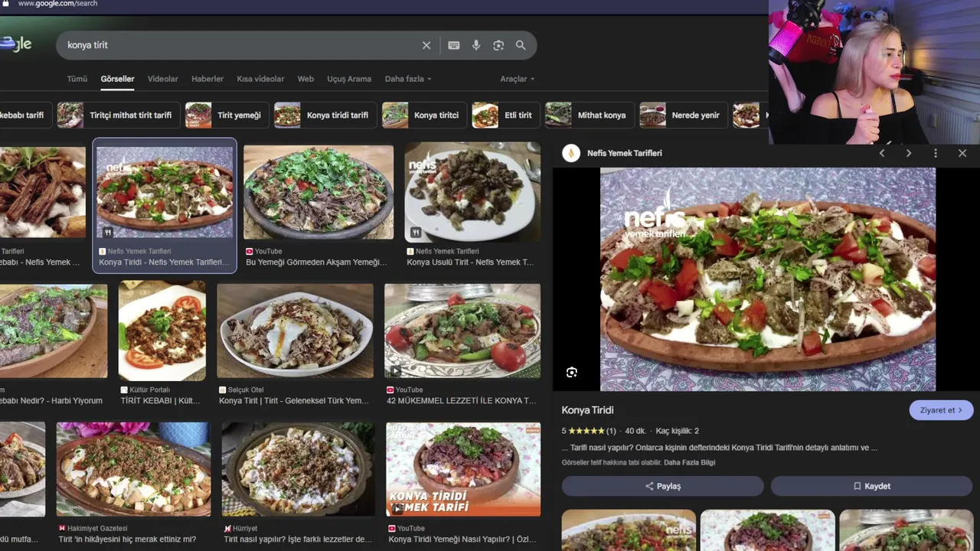
Task: Open the Uçuş Arama tab
Action: 349,79
